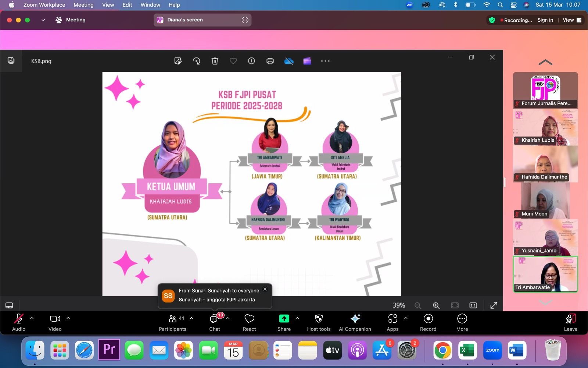Viewport: 588px width, 368px height.
Task: Click the 39% zoom level value
Action: point(399,305)
